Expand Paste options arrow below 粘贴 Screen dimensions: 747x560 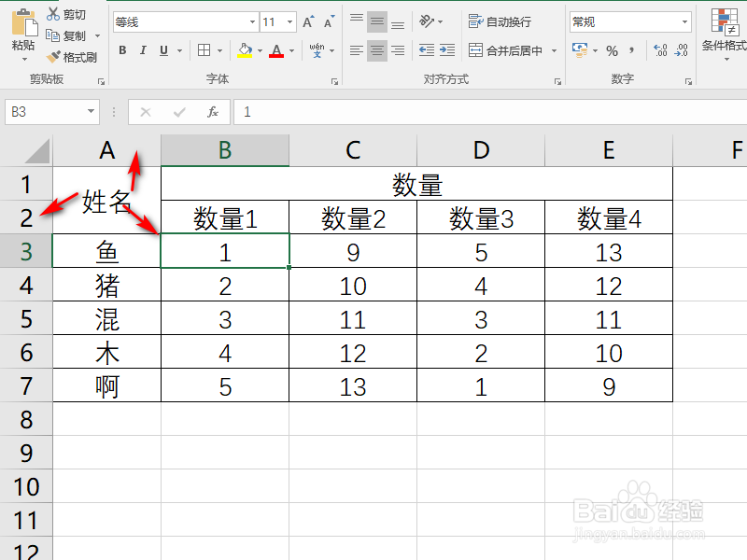pyautogui.click(x=24, y=60)
